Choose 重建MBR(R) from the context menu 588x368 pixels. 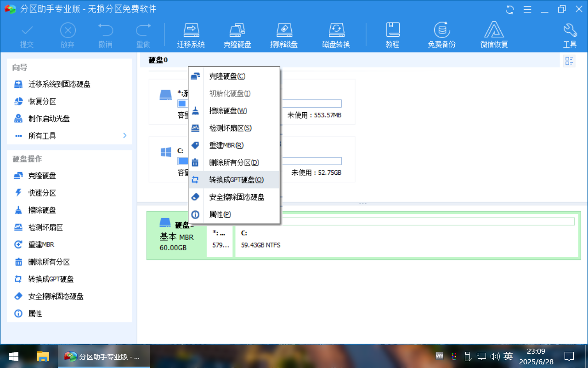tap(234, 145)
